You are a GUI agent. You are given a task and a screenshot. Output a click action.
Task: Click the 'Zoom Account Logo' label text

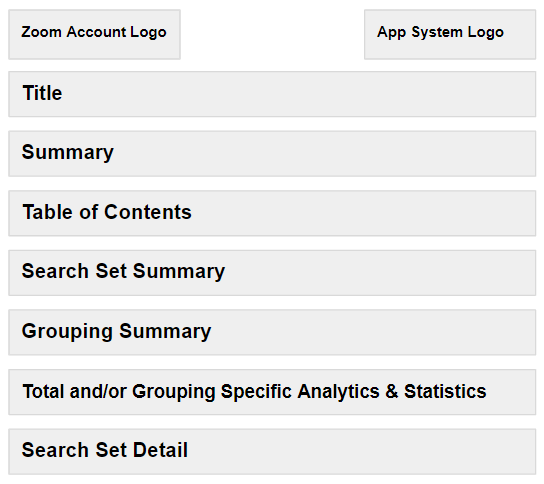94,32
